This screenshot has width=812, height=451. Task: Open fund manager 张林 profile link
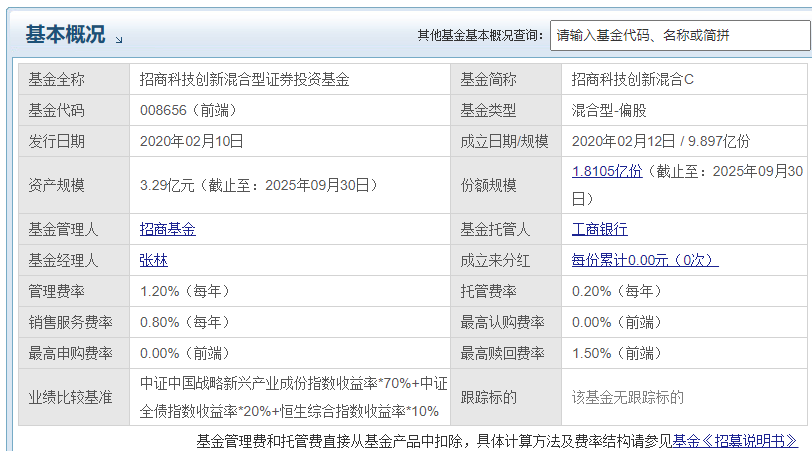(x=154, y=260)
